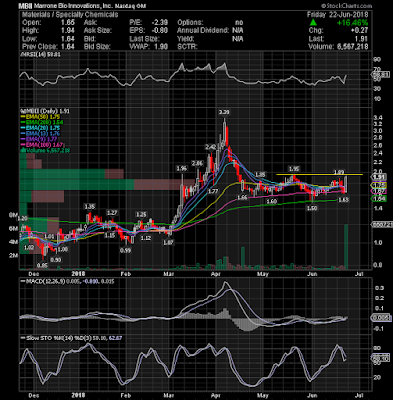
Task: Click the MBII ticker symbol in header
Action: (x=25, y=6)
